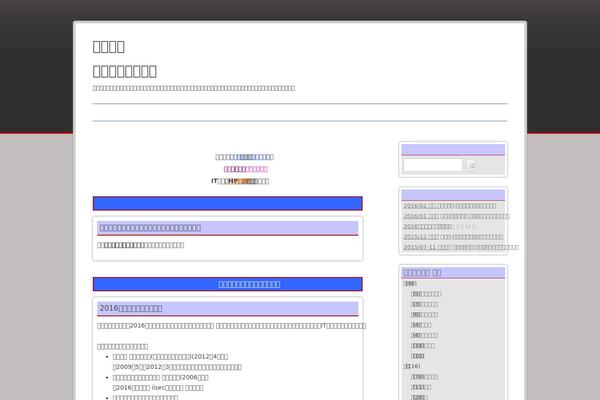This screenshot has height=400, width=600.
Task: Open recent entry link starting with 2015/12
Action: [453, 237]
